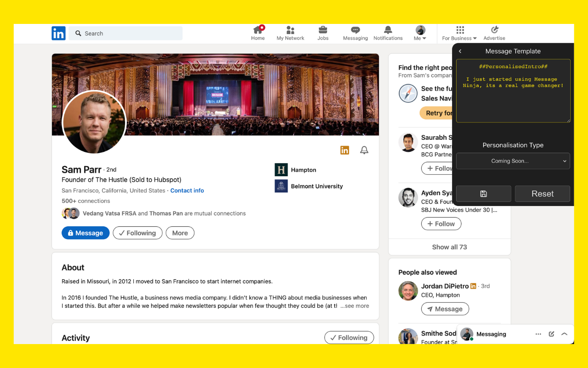Viewport: 588px width, 368px height.
Task: Open the Personalisation Type dropdown
Action: click(513, 161)
